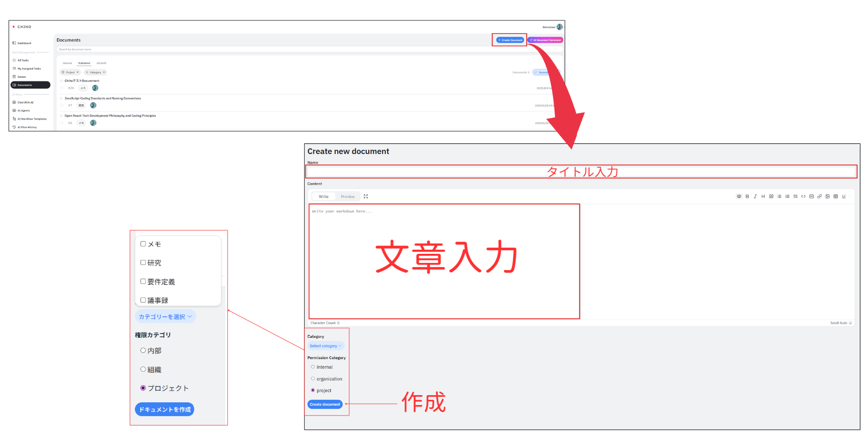Image resolution: width=868 pixels, height=443 pixels.
Task: Check the 要件定義 category checkbox
Action: coord(143,281)
